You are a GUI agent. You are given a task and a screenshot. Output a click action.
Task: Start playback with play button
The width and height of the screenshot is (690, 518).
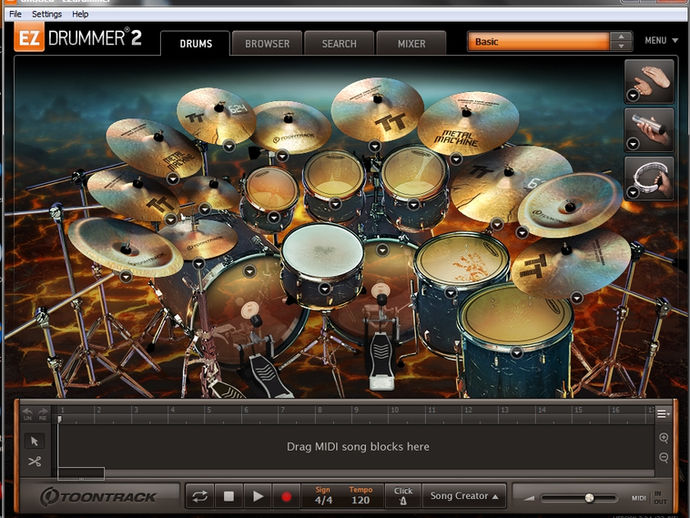click(258, 496)
